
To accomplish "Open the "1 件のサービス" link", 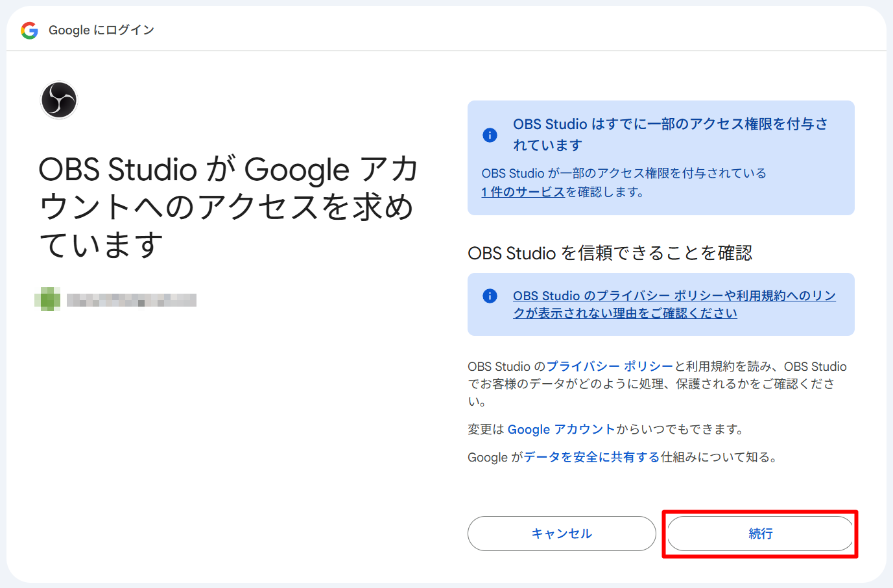I will point(523,192).
